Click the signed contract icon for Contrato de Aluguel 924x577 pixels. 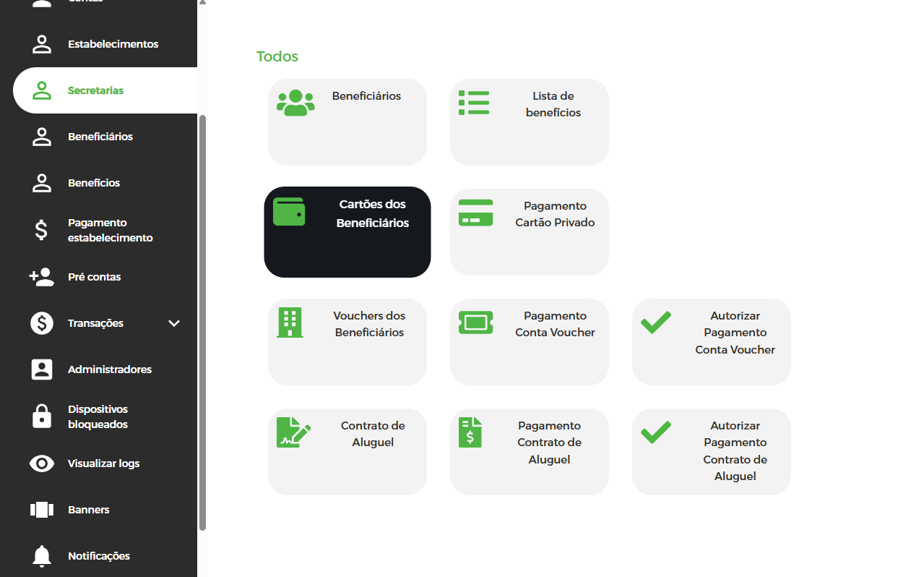click(x=293, y=432)
